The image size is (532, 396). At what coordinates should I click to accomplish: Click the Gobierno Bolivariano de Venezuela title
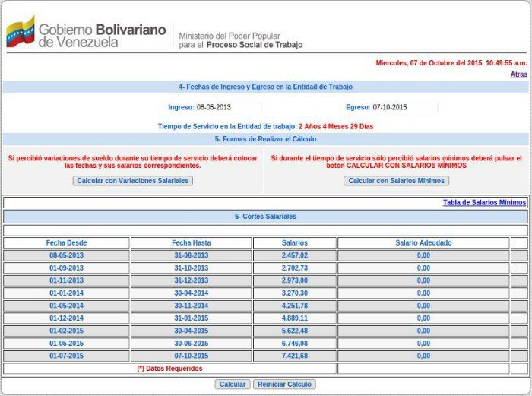[x=102, y=35]
